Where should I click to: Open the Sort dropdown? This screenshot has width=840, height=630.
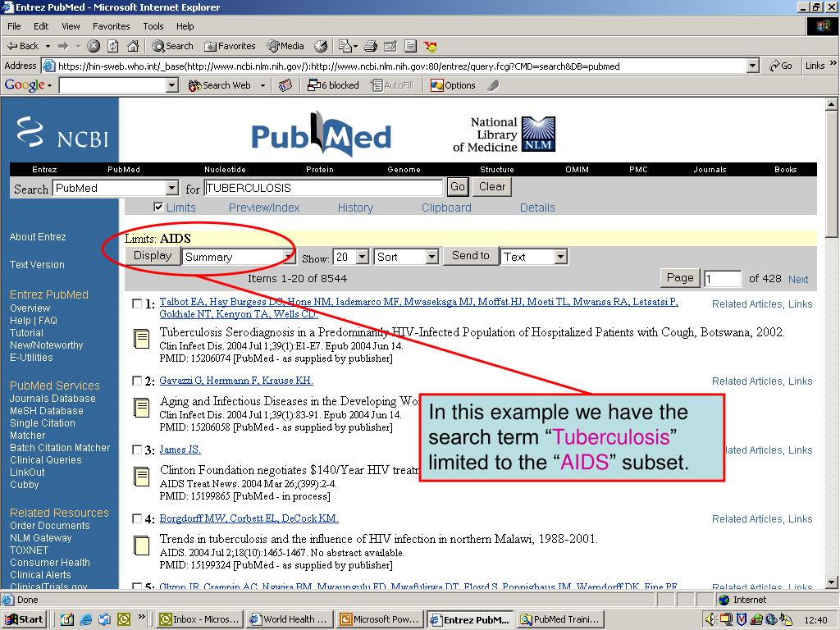pos(407,257)
